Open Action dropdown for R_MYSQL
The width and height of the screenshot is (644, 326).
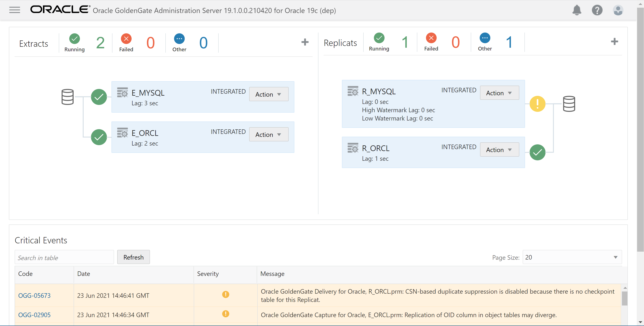500,93
